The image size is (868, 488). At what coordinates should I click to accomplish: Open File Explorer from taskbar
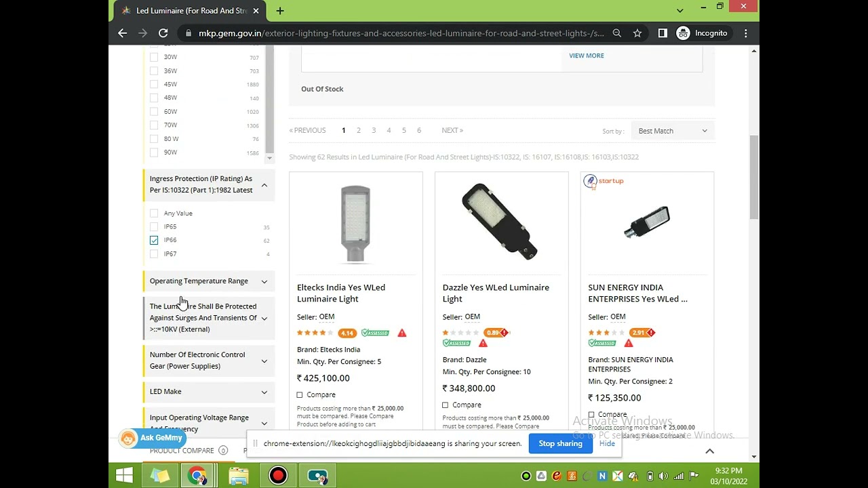239,476
